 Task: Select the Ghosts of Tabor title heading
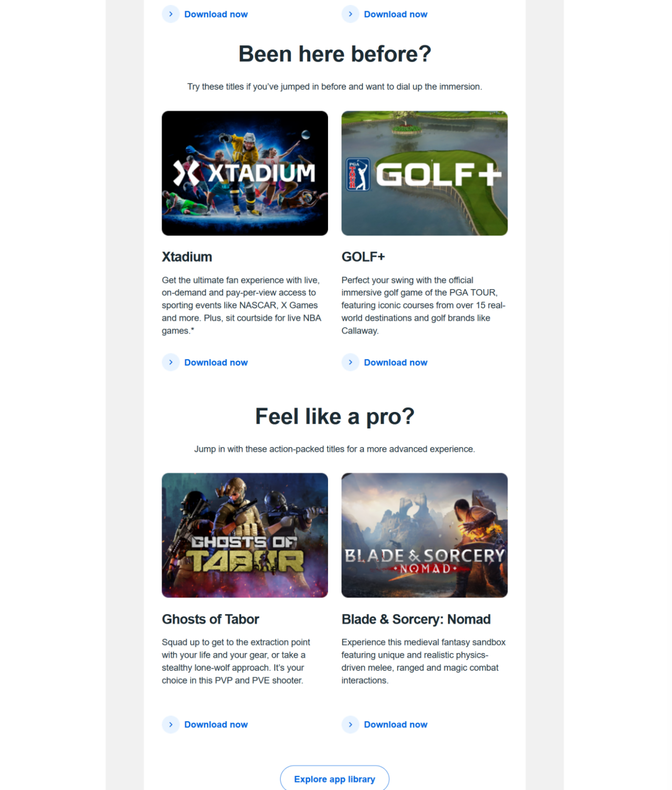click(210, 619)
